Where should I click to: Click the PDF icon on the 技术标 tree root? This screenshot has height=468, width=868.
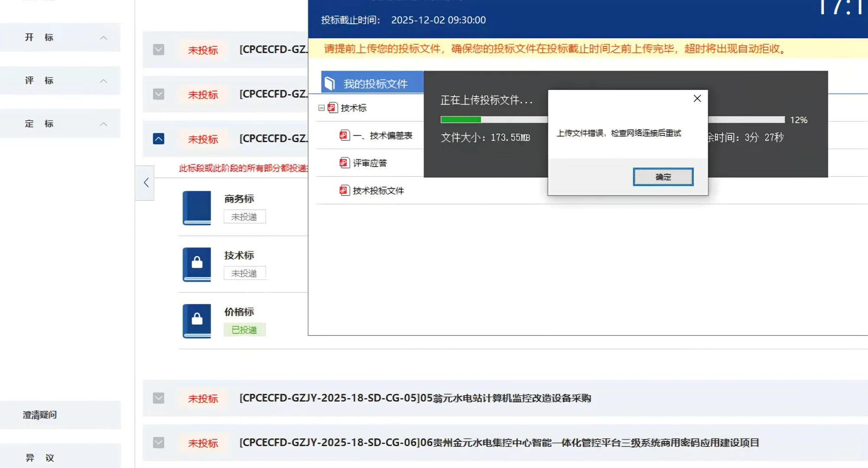(332, 108)
